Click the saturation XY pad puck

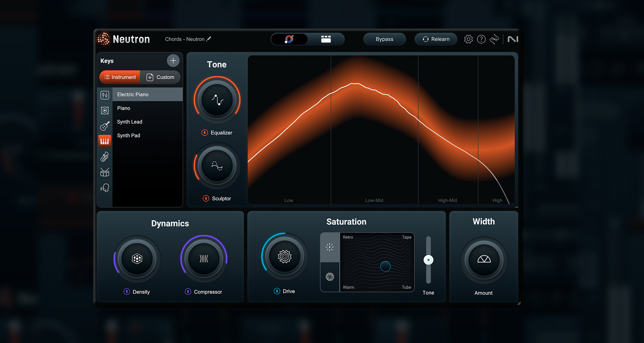click(x=385, y=267)
